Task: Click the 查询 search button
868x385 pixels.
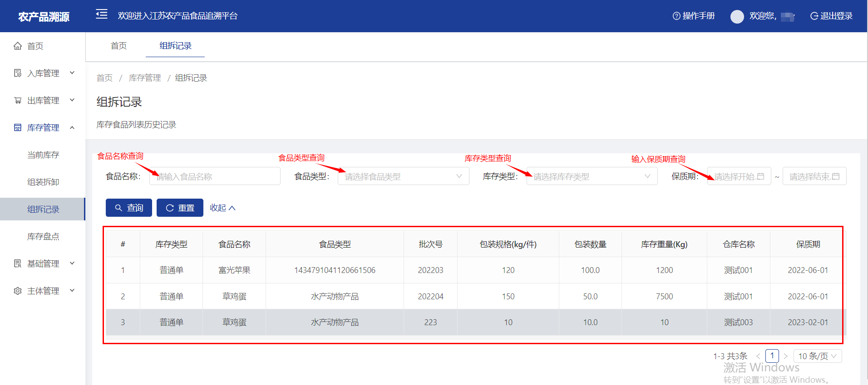Action: [x=129, y=208]
